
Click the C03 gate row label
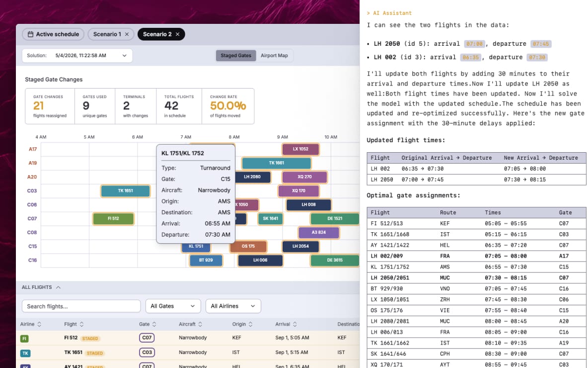coord(32,191)
